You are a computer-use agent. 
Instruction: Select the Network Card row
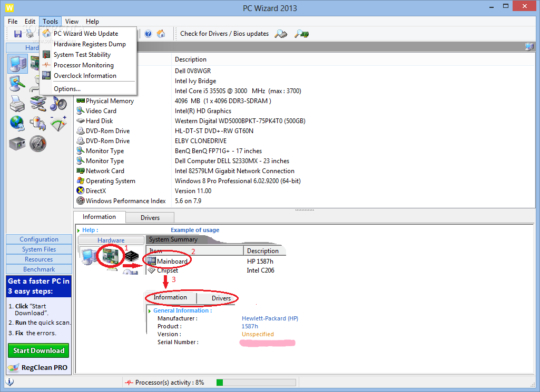point(305,170)
